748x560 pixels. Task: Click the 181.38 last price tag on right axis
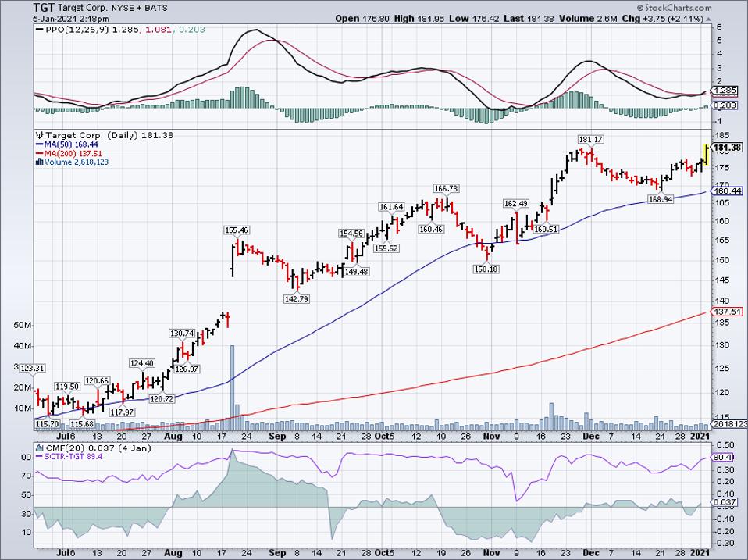pyautogui.click(x=727, y=148)
